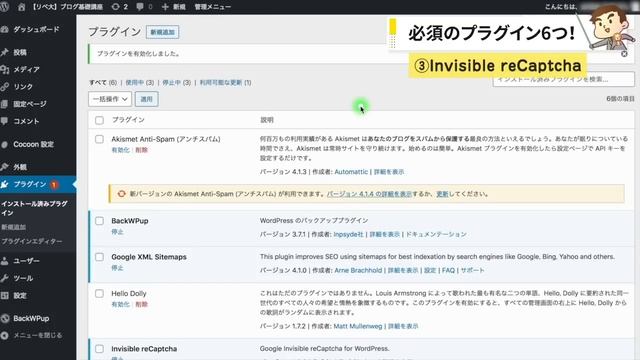
Task: Open the WordPress logo menu
Action: 4,7
